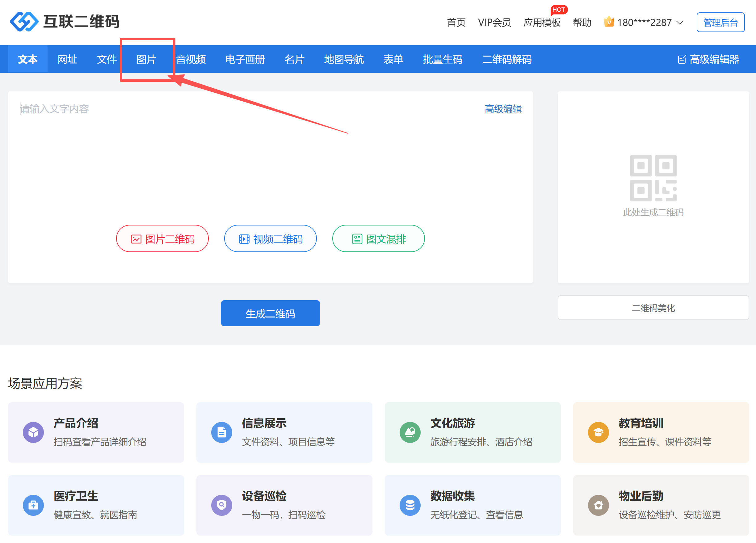Click the purple cube icon of 产品介绍
Viewport: 756px width, 543px height.
point(33,432)
